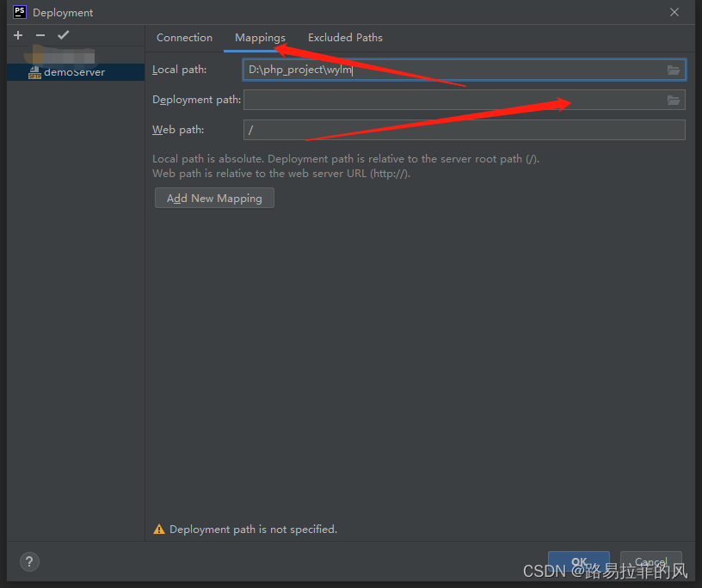702x588 pixels.
Task: Click the Add New Mapping button
Action: pos(214,198)
